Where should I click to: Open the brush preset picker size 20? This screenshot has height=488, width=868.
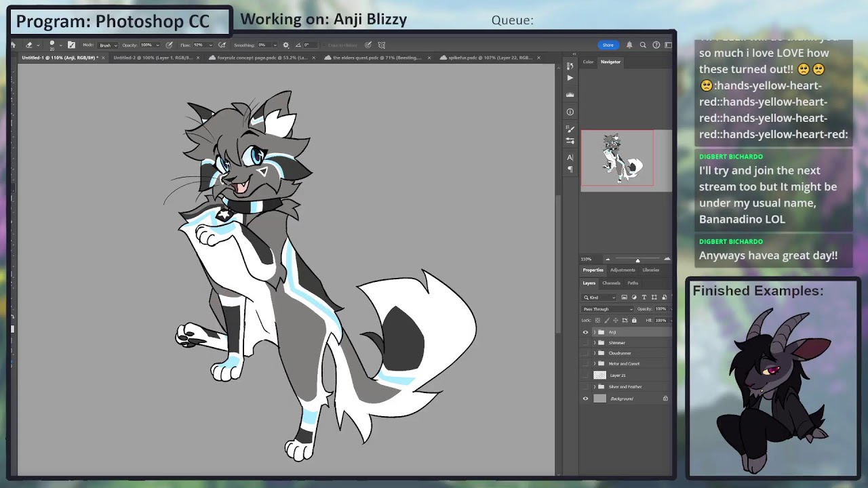55,45
